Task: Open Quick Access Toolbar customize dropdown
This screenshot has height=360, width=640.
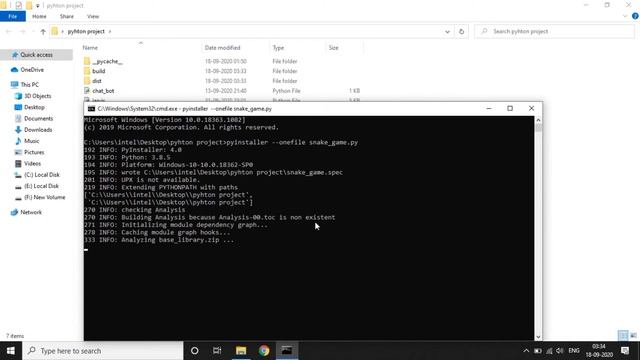Action: 38,6
